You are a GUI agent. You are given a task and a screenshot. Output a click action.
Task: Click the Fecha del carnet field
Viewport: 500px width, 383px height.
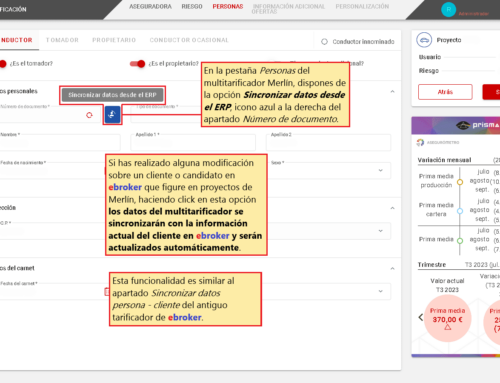[x=52, y=291]
